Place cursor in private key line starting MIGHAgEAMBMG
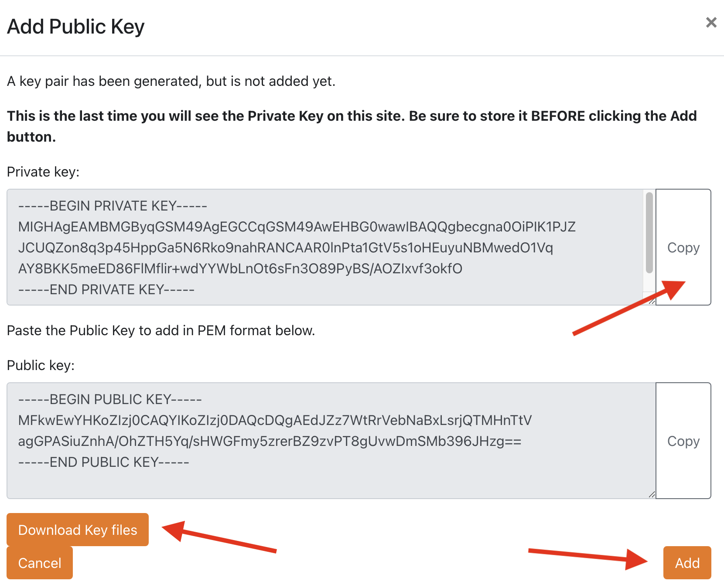The image size is (724, 588). (x=297, y=227)
